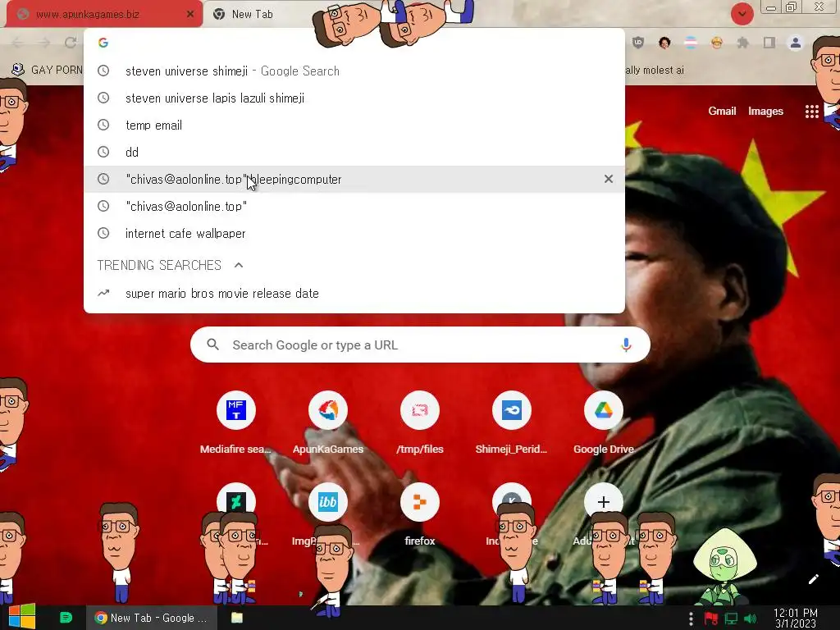This screenshot has height=630, width=840.
Task: Open the firefox shortcut tile
Action: 419,502
